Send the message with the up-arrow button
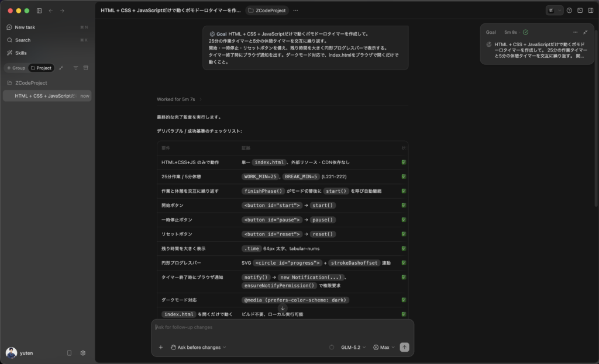 click(404, 347)
